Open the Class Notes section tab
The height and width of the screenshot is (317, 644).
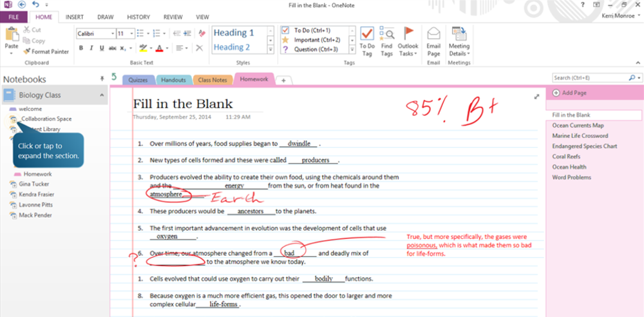pos(212,80)
